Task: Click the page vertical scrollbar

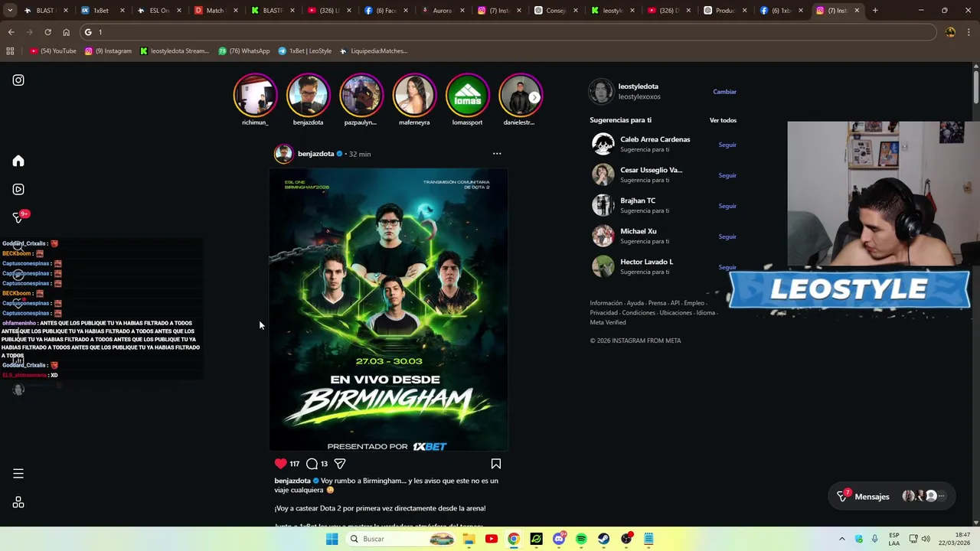Action: 975,295
